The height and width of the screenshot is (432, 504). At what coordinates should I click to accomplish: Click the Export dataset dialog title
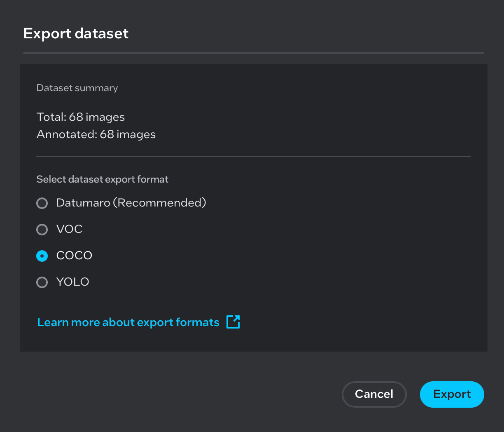[x=76, y=33]
